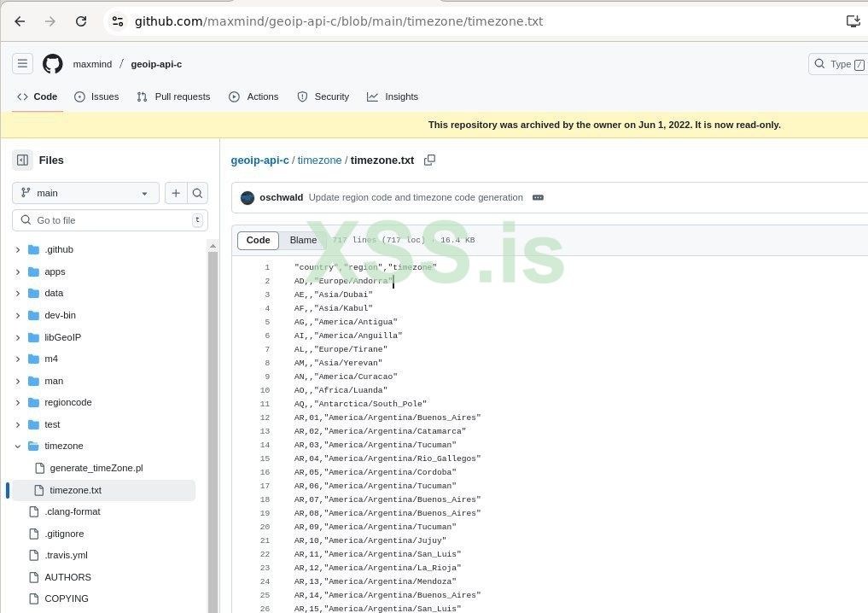The width and height of the screenshot is (868, 613).
Task: Select the dev-bin folder name
Action: point(61,316)
